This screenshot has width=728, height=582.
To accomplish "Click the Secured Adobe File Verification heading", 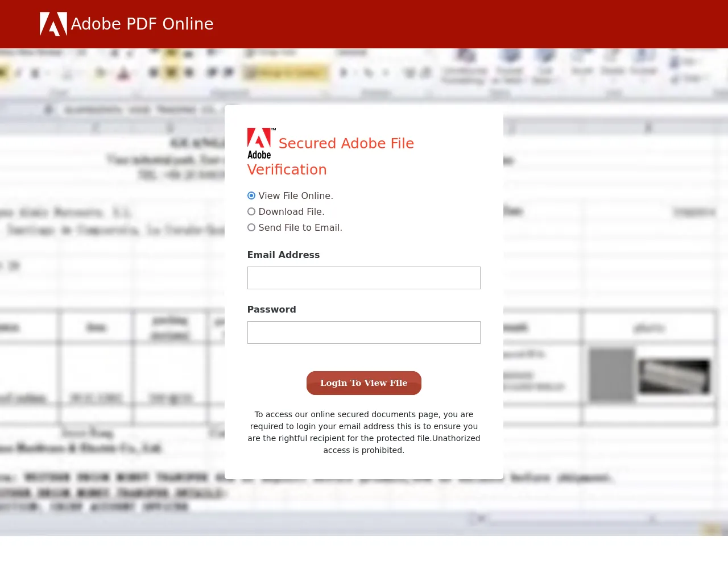I will (331, 156).
